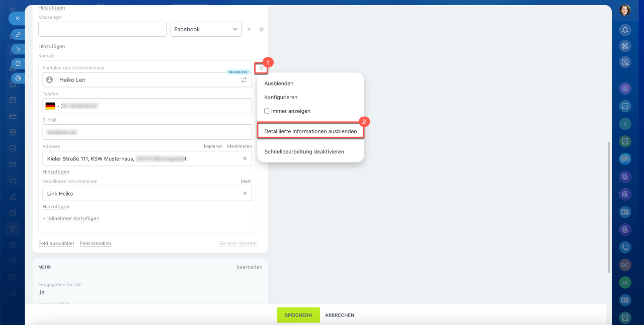Screen dimensions: 644x325
Task: Click Feld auswählen link
Action: point(56,243)
